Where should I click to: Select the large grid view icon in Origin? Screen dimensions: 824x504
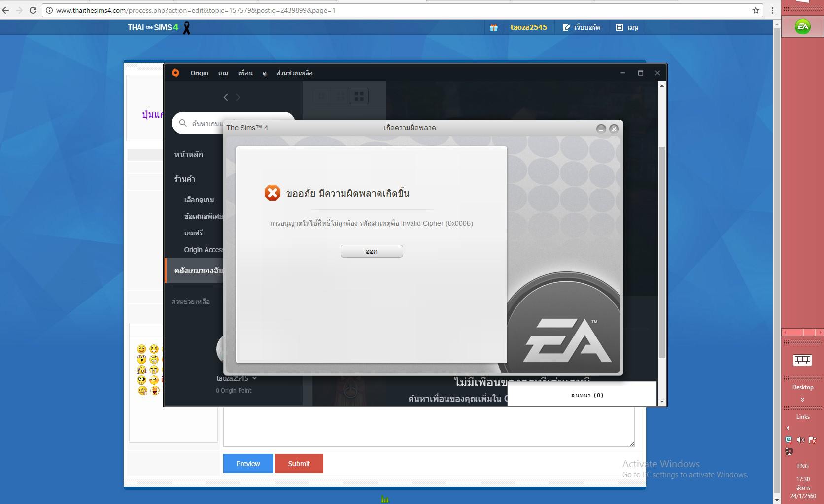click(359, 96)
